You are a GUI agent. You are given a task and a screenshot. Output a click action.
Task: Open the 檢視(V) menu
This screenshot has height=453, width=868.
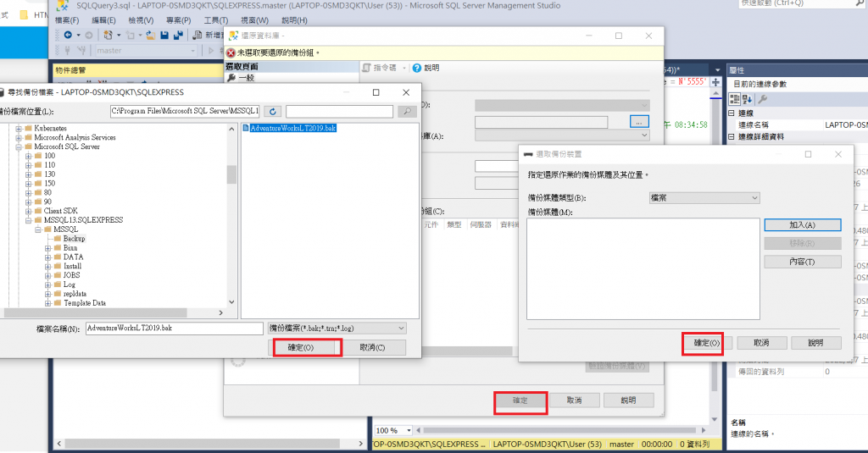click(x=141, y=20)
